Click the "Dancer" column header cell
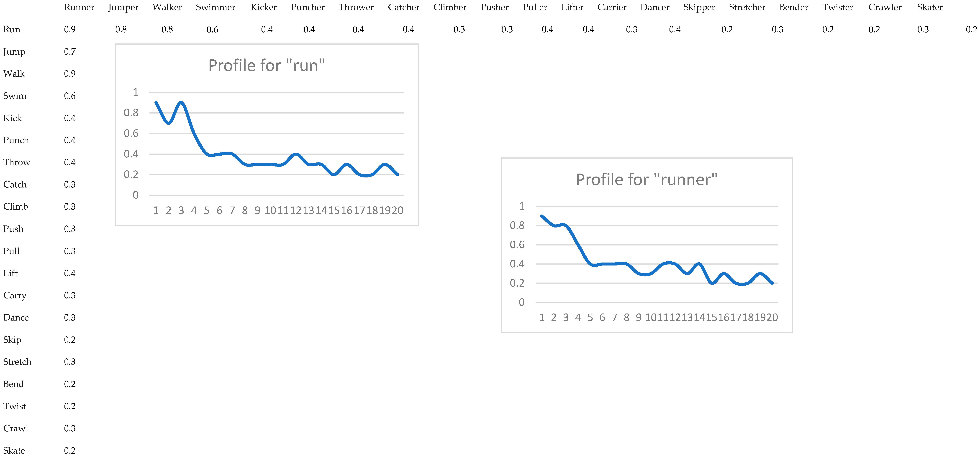The height and width of the screenshot is (460, 980). 655,7
